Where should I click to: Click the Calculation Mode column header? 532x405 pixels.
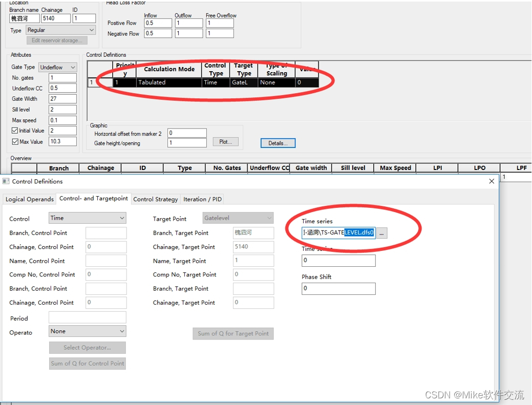[x=169, y=69]
